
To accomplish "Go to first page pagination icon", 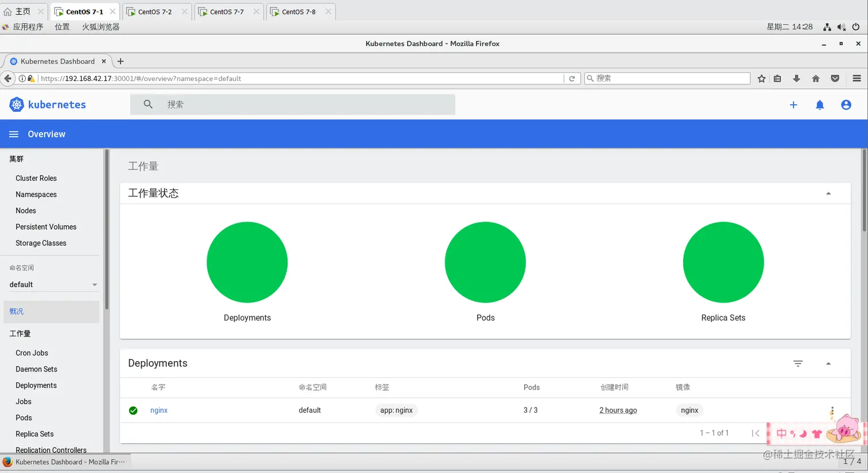I will (x=755, y=433).
